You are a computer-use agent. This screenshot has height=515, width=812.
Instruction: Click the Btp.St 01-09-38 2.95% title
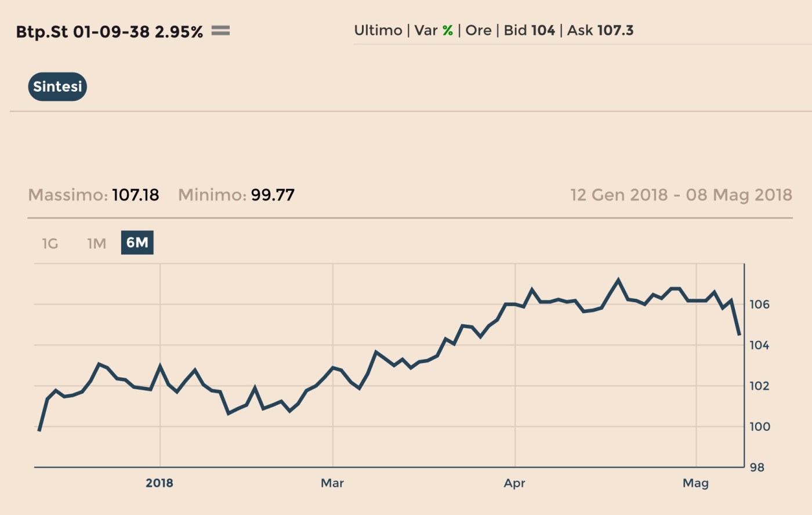point(109,32)
